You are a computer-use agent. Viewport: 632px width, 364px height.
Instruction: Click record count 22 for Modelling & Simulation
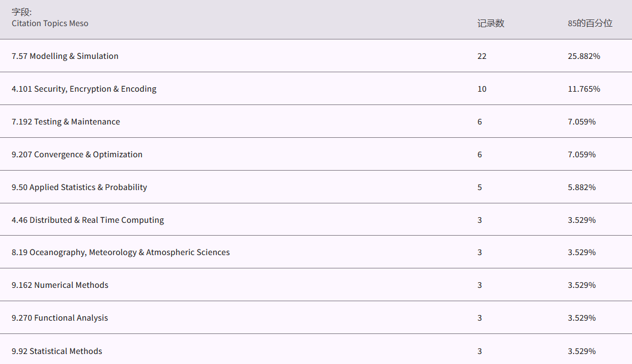click(x=482, y=56)
